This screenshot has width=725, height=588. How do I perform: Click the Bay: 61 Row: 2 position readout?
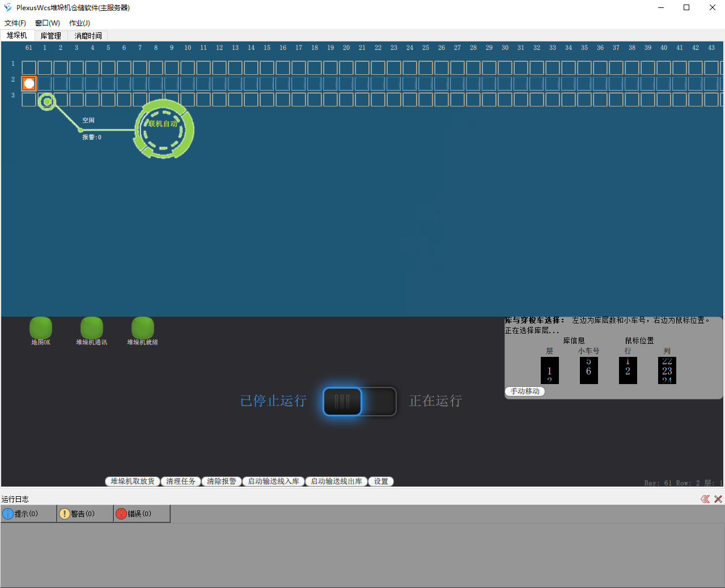point(684,483)
